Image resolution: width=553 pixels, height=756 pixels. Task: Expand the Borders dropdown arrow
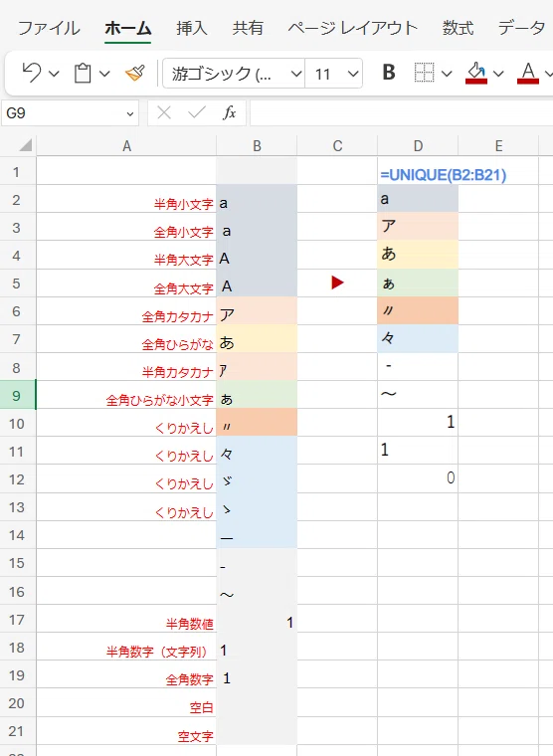tap(447, 74)
